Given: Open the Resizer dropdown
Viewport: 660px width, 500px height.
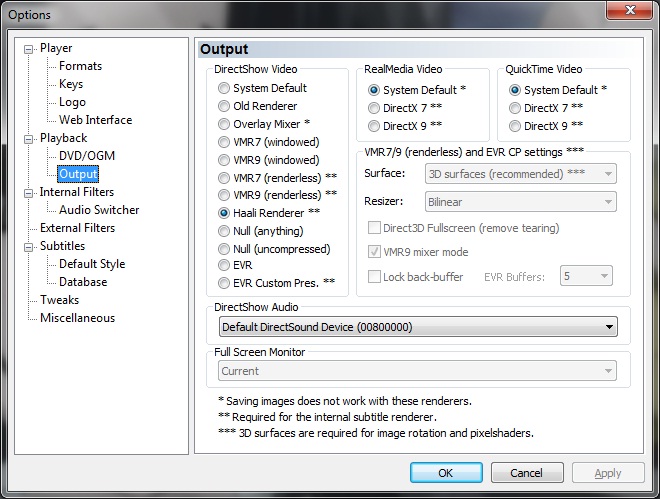Looking at the screenshot, I should coord(521,202).
